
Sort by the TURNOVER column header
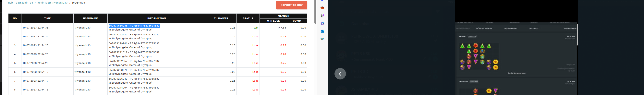221,18
